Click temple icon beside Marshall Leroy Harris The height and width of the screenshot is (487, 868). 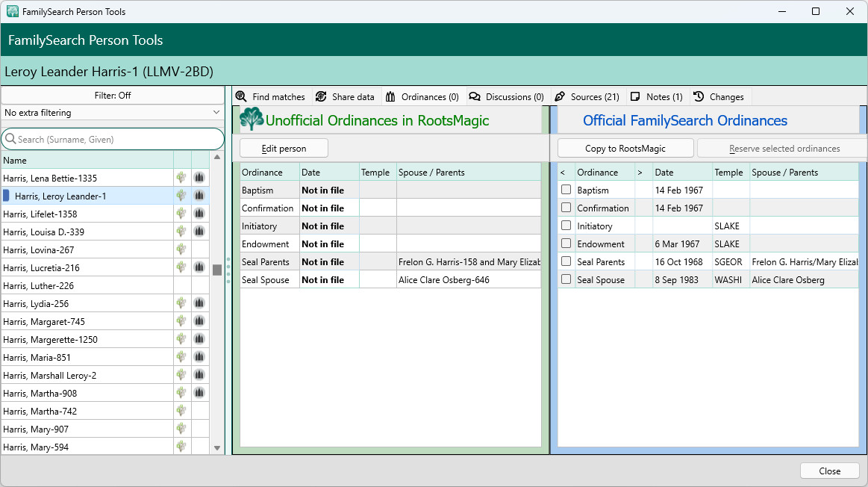[199, 375]
